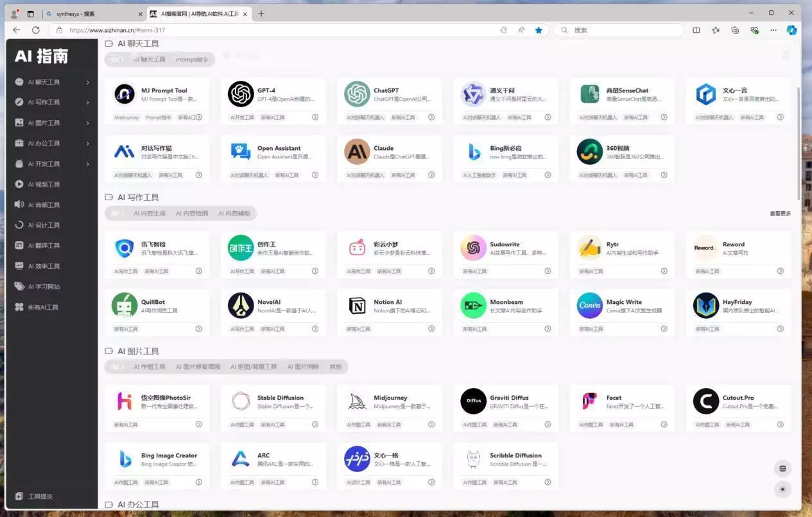Screen dimensions: 812x517
Task: Toggle dark mode with the sun button
Action: (x=782, y=489)
